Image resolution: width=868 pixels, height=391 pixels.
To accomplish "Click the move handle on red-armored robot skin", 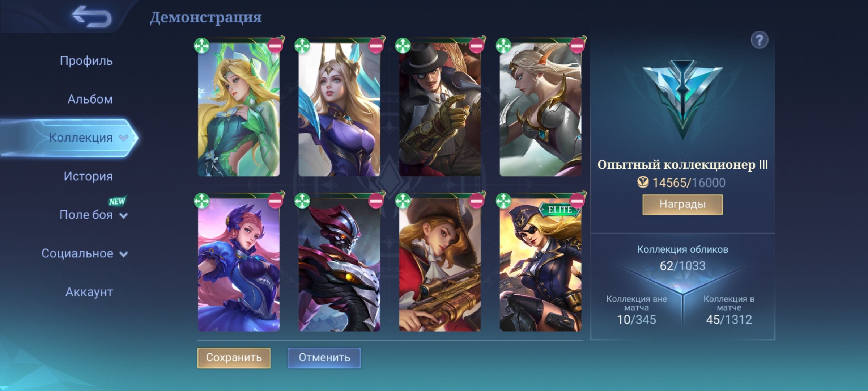I will click(x=302, y=201).
